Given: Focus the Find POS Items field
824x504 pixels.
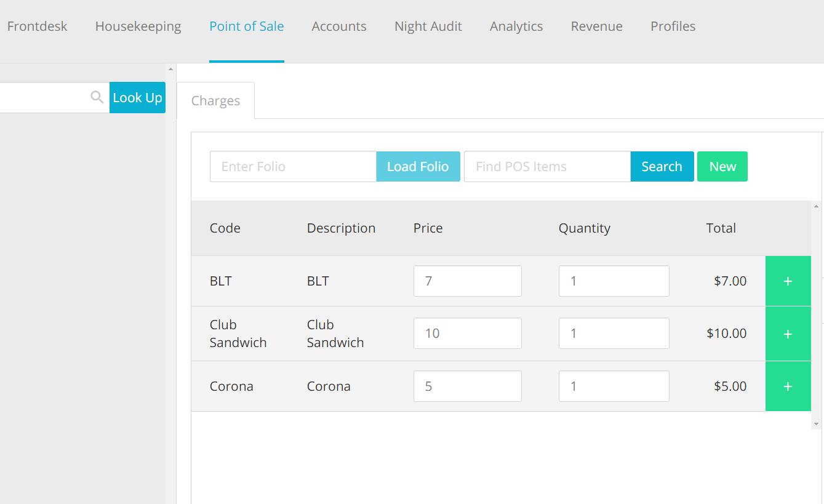Looking at the screenshot, I should pos(547,167).
